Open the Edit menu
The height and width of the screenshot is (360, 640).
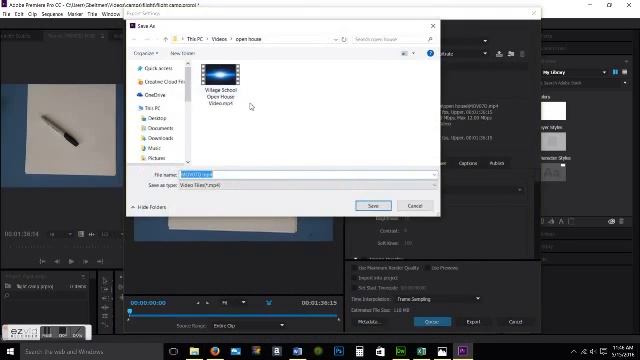click(x=19, y=14)
